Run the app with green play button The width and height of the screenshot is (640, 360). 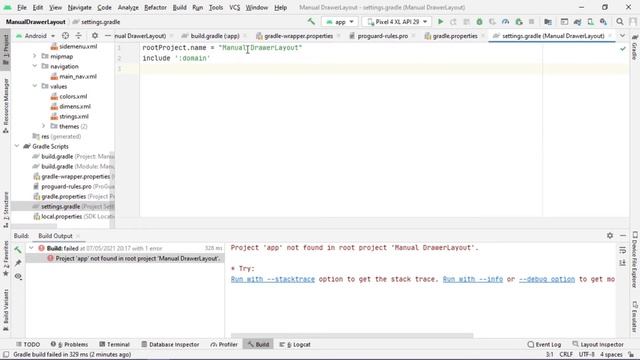[x=440, y=22]
